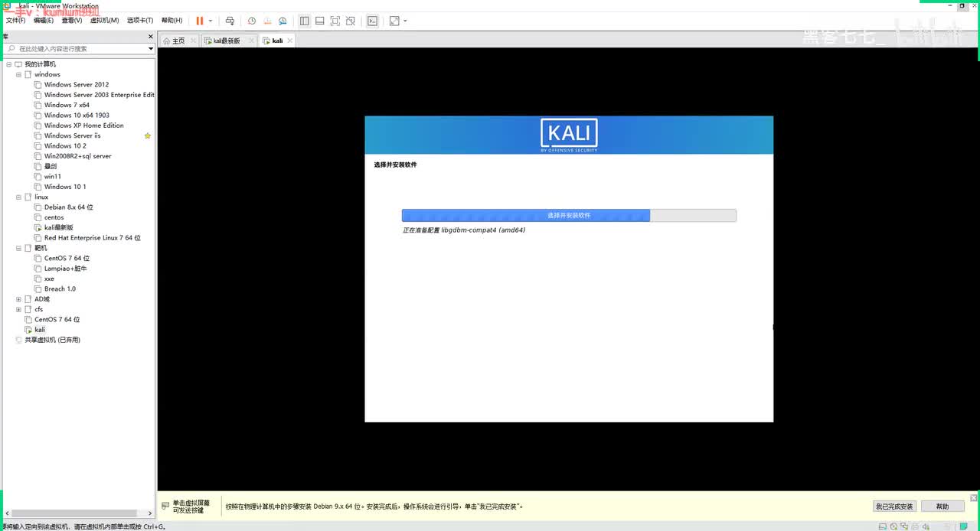
Task: Open the 查看(V) menu
Action: [x=72, y=21]
